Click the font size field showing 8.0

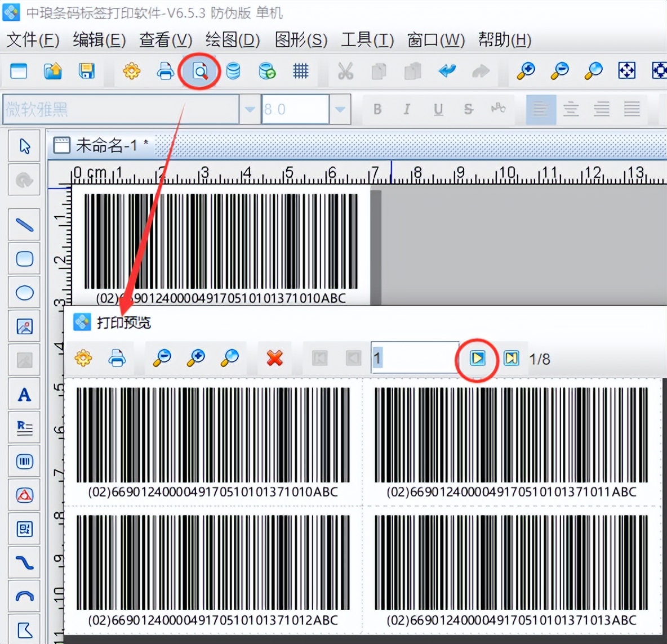click(295, 110)
